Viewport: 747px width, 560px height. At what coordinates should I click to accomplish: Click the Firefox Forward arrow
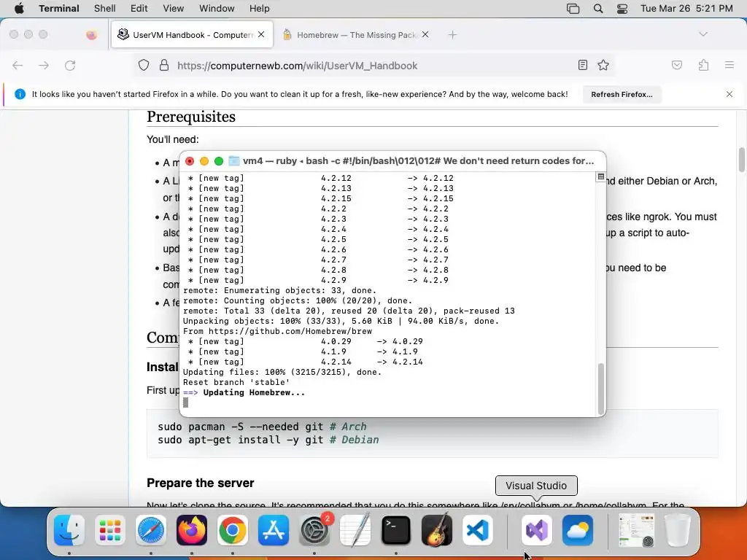44,65
